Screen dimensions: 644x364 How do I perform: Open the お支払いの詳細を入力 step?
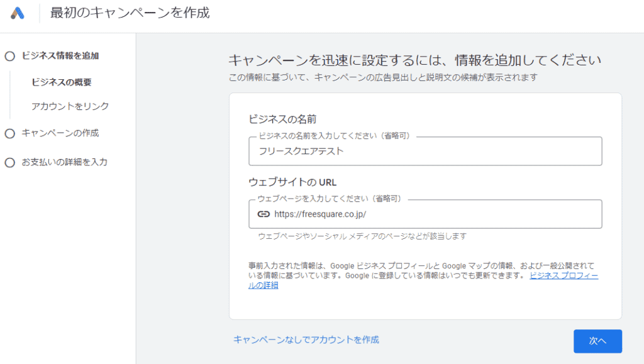(x=64, y=162)
